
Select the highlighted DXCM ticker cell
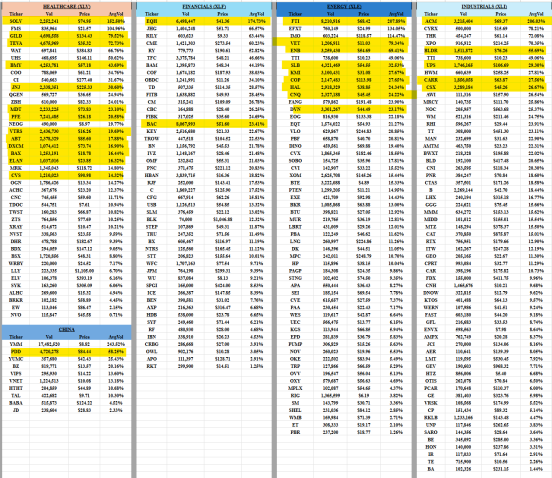16,146
